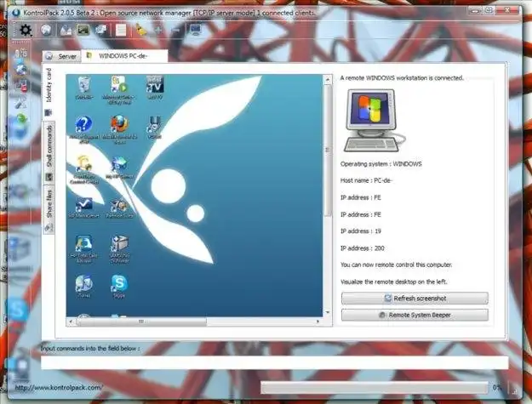This screenshot has width=532, height=404.
Task: Click the 'IP address : 200' line
Action: tap(363, 248)
